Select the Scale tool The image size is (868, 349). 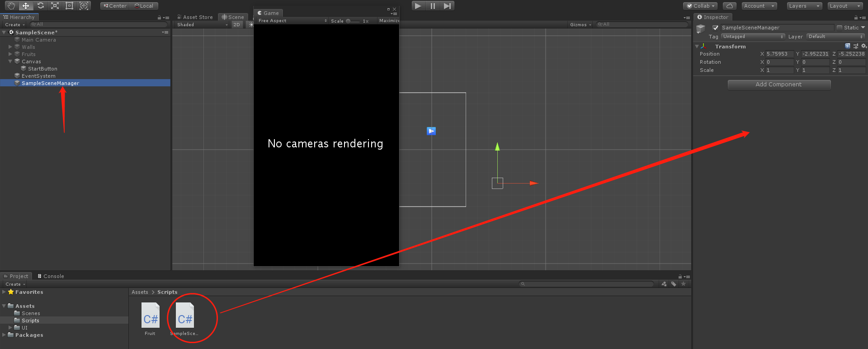click(x=55, y=6)
